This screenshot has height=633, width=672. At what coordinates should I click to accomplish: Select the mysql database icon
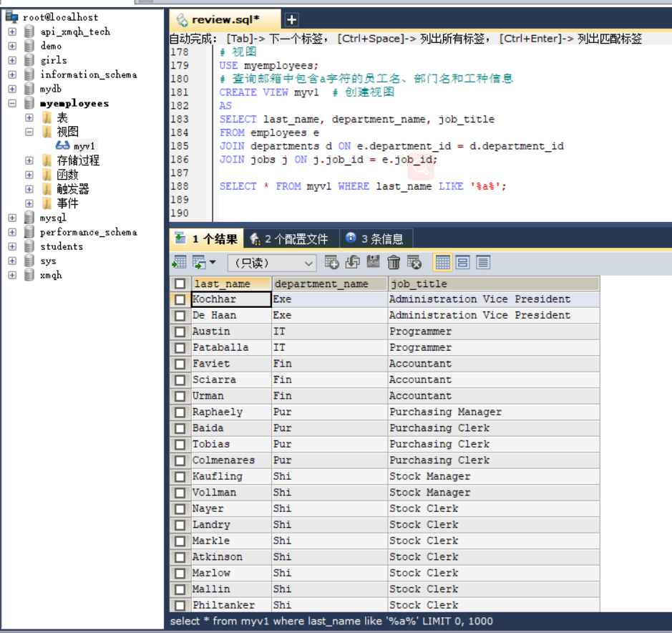[x=29, y=218]
